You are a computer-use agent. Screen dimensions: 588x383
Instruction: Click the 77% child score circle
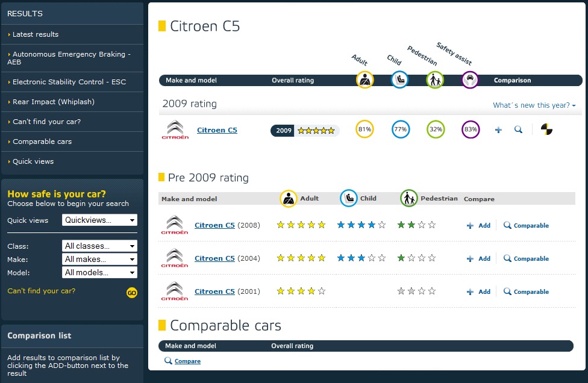(401, 129)
